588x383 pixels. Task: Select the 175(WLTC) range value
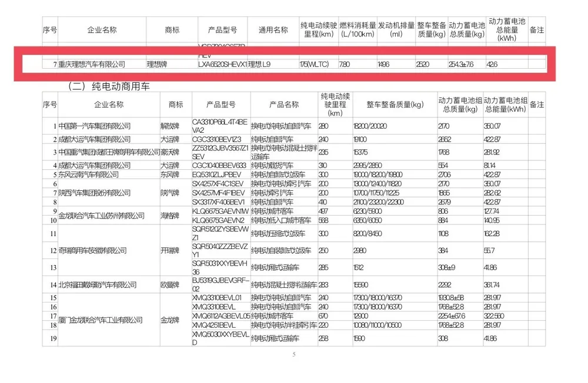click(x=314, y=65)
